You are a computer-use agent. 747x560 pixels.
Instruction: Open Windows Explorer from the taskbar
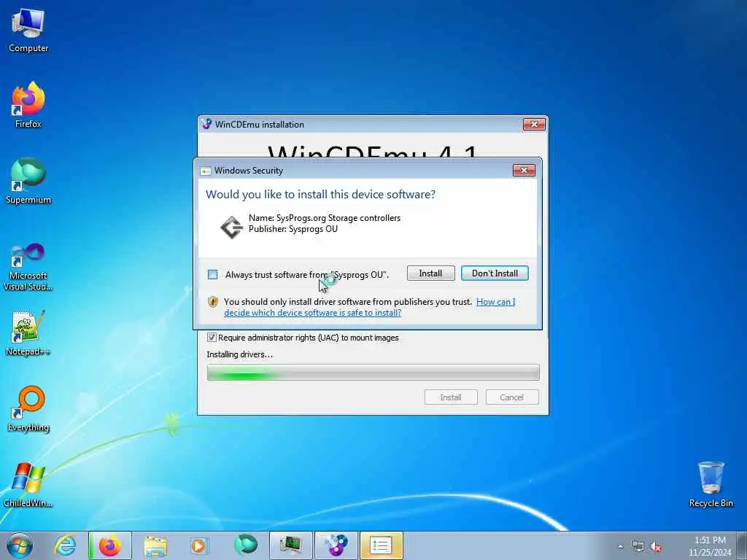[x=155, y=545]
